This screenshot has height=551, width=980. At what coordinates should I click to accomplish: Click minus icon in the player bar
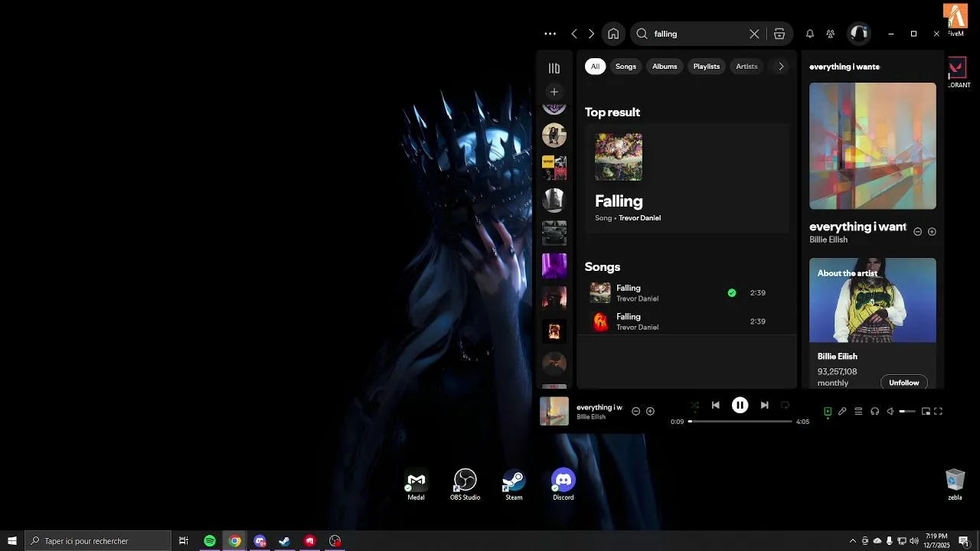click(635, 411)
